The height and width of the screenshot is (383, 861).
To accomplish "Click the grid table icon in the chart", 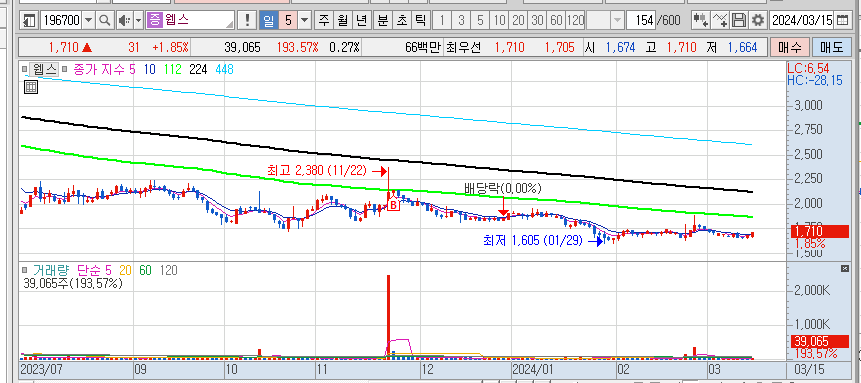I will point(31,87).
